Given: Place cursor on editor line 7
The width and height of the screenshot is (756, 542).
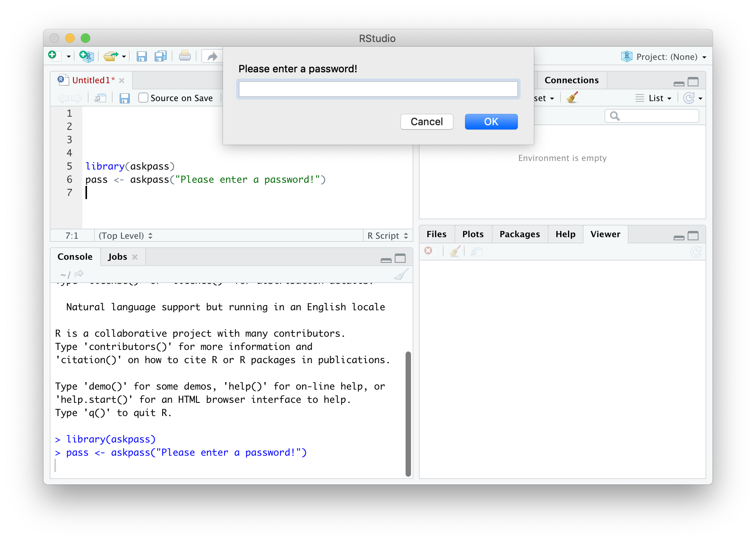Looking at the screenshot, I should tap(247, 193).
